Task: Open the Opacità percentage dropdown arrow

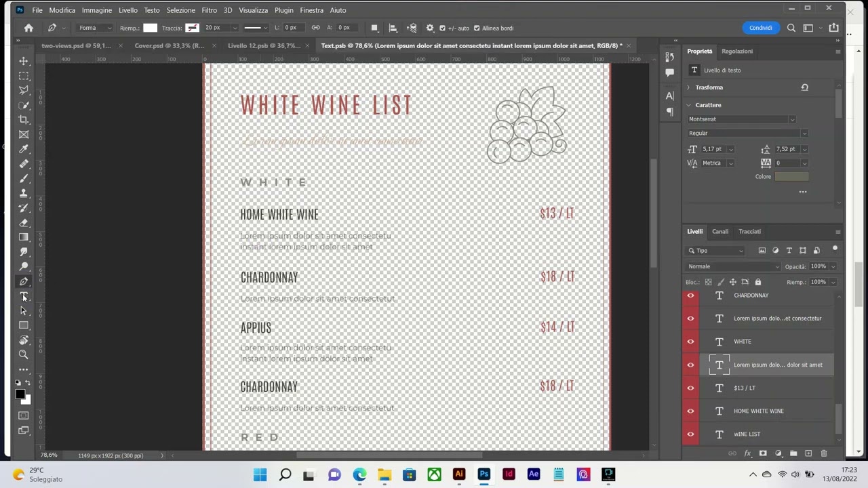Action: pos(833,266)
